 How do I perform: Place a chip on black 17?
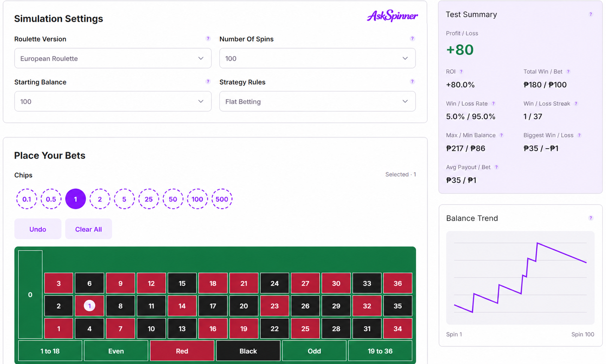(x=213, y=306)
